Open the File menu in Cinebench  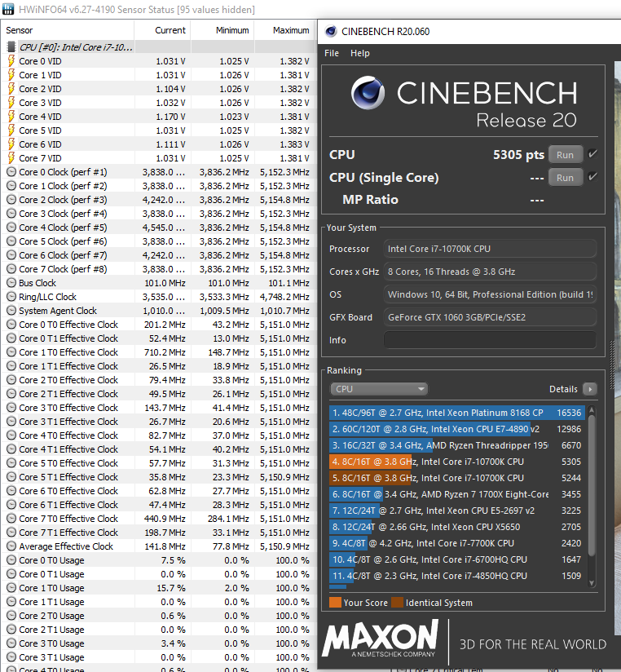pyautogui.click(x=332, y=53)
